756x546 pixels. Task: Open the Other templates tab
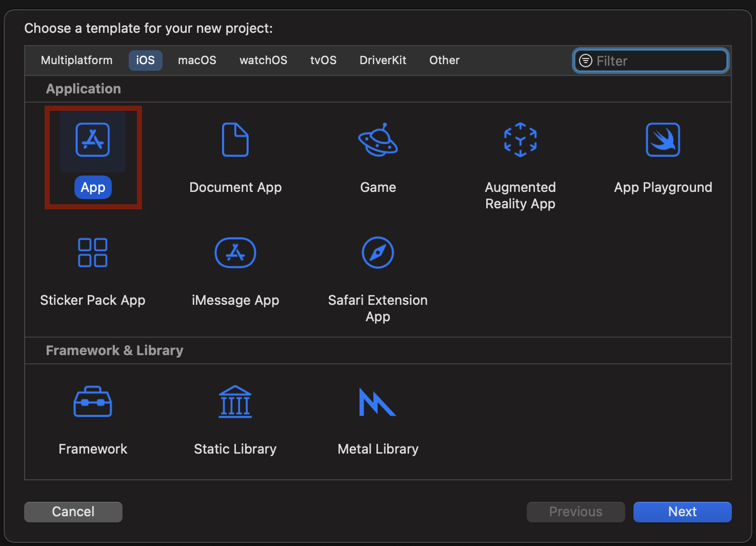(445, 61)
